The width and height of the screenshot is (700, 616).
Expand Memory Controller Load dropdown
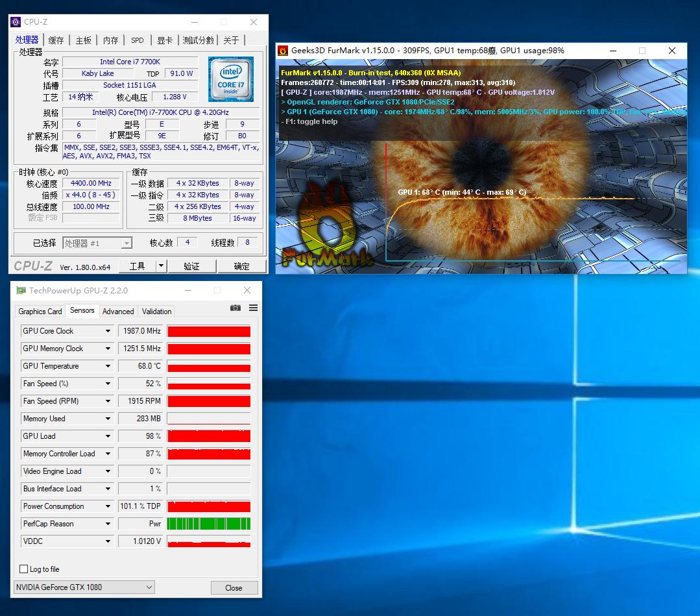tap(108, 454)
